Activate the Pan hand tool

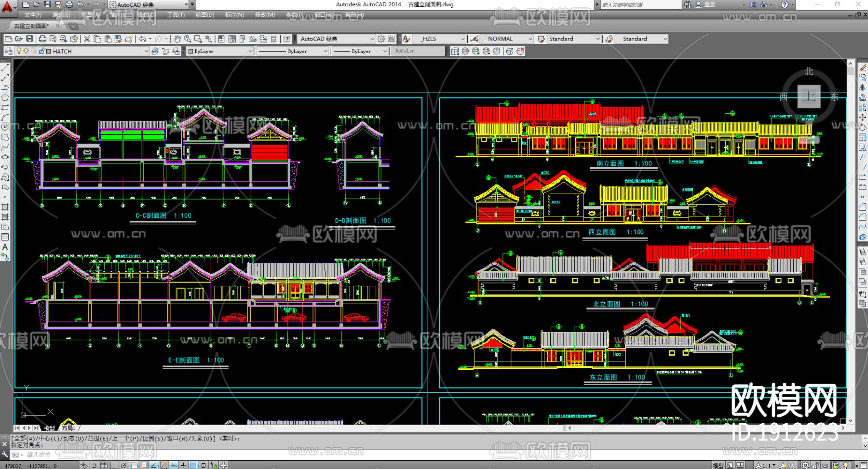point(177,39)
